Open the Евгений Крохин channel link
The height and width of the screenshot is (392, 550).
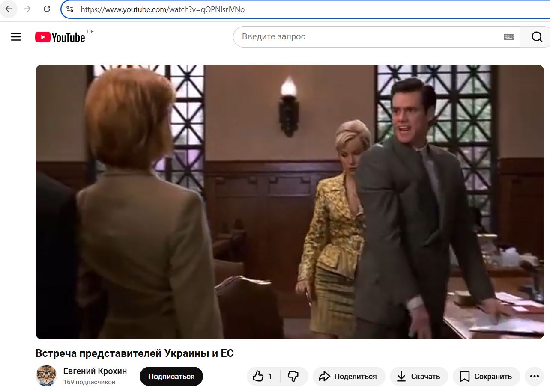95,371
